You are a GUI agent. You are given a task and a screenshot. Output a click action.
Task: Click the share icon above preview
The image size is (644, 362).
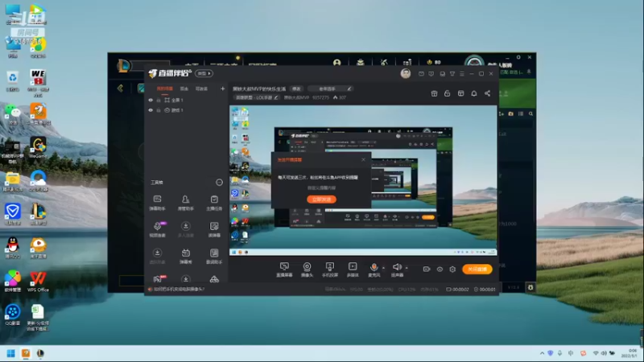487,93
